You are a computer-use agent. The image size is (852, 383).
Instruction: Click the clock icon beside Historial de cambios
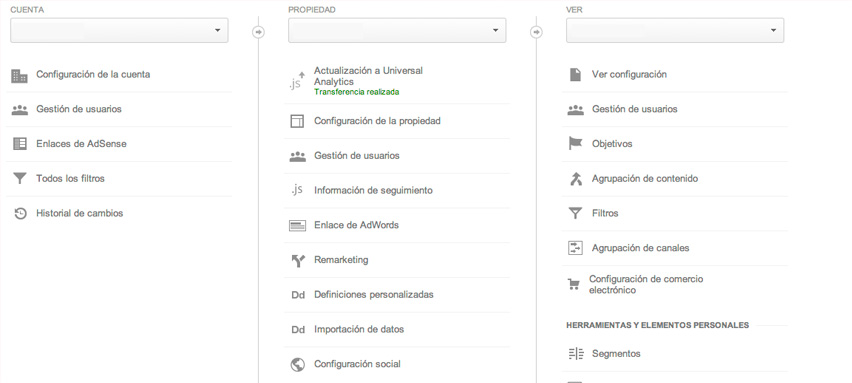[20, 214]
